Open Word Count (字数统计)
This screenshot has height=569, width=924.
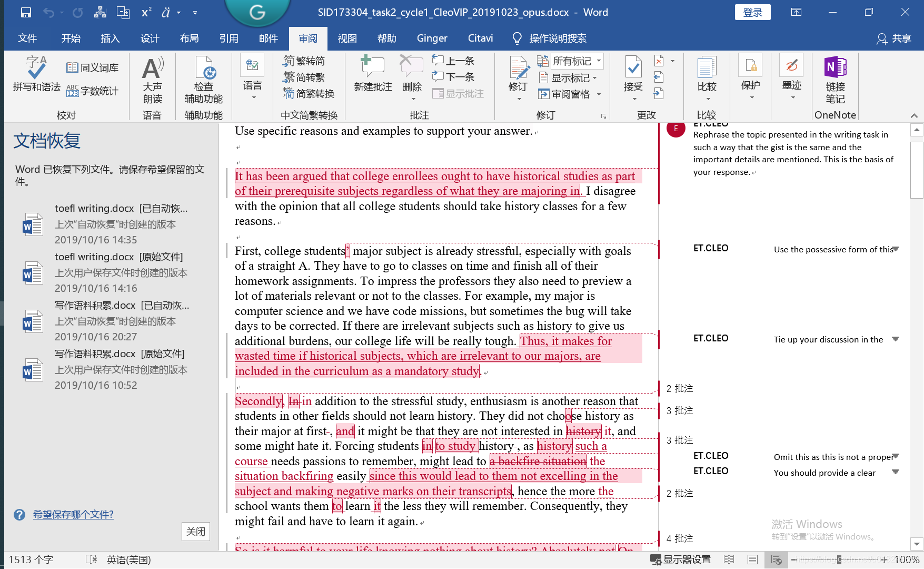(92, 91)
